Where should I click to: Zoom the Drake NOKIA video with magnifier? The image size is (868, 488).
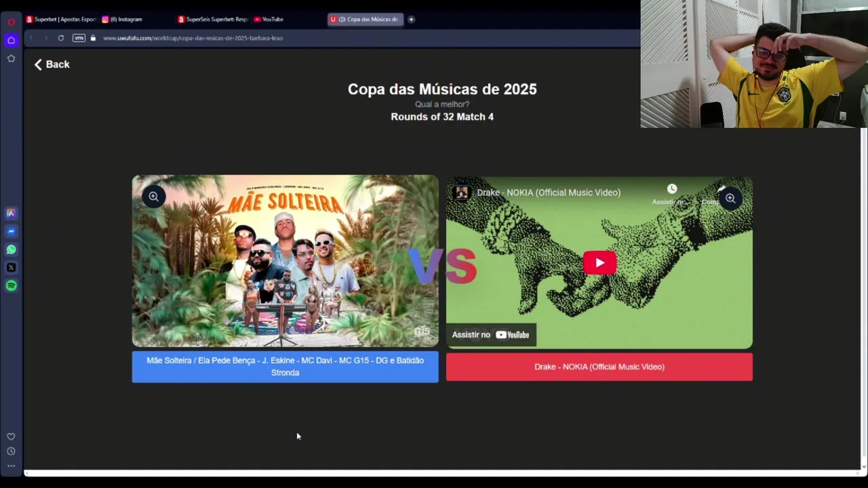click(x=730, y=199)
